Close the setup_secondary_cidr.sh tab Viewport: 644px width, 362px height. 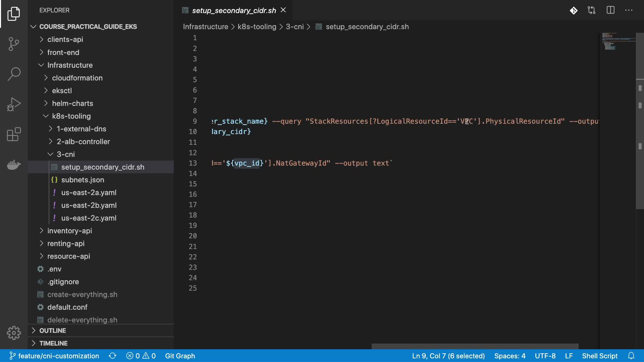coord(283,10)
